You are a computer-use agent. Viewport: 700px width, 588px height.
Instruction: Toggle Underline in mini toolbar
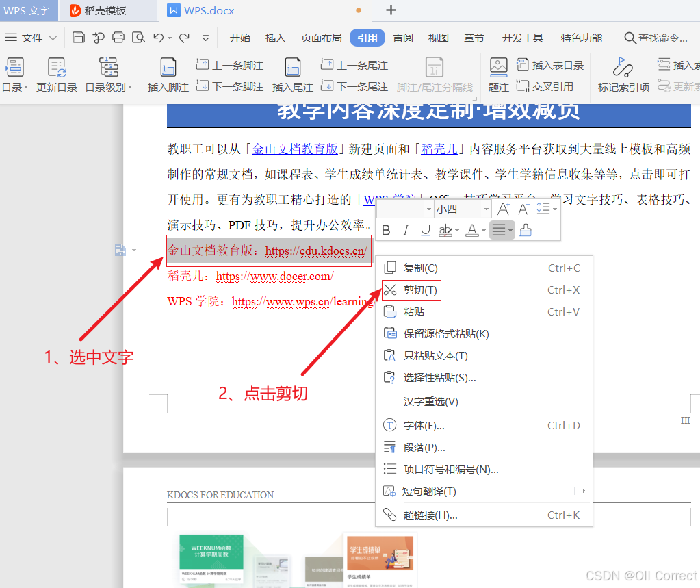(426, 231)
